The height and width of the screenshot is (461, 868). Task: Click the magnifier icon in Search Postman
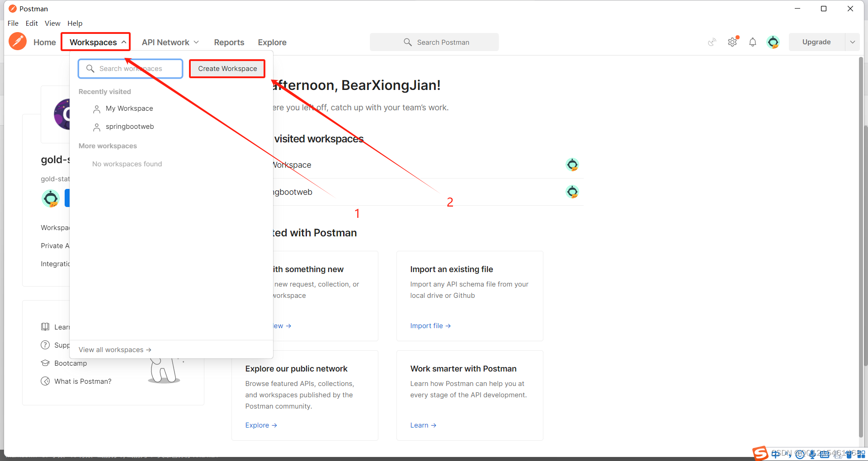(408, 42)
